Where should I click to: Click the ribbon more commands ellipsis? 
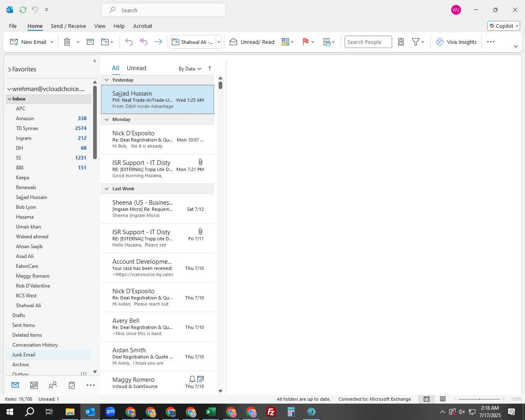[x=491, y=42]
